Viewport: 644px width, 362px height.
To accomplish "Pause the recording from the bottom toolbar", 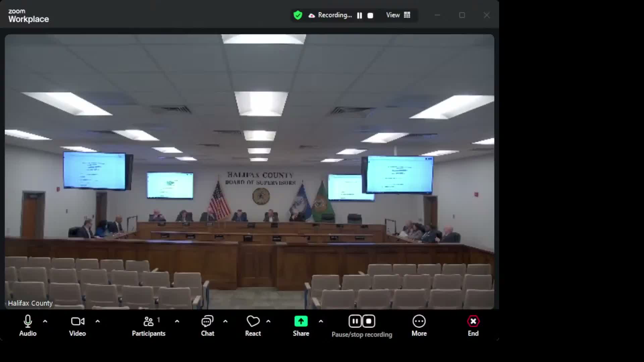I will pyautogui.click(x=355, y=321).
